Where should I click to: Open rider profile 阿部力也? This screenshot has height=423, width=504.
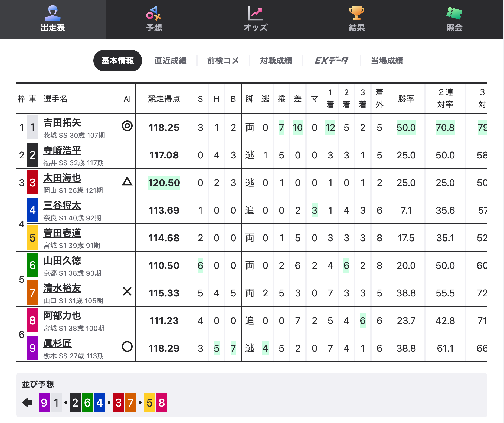tap(62, 316)
